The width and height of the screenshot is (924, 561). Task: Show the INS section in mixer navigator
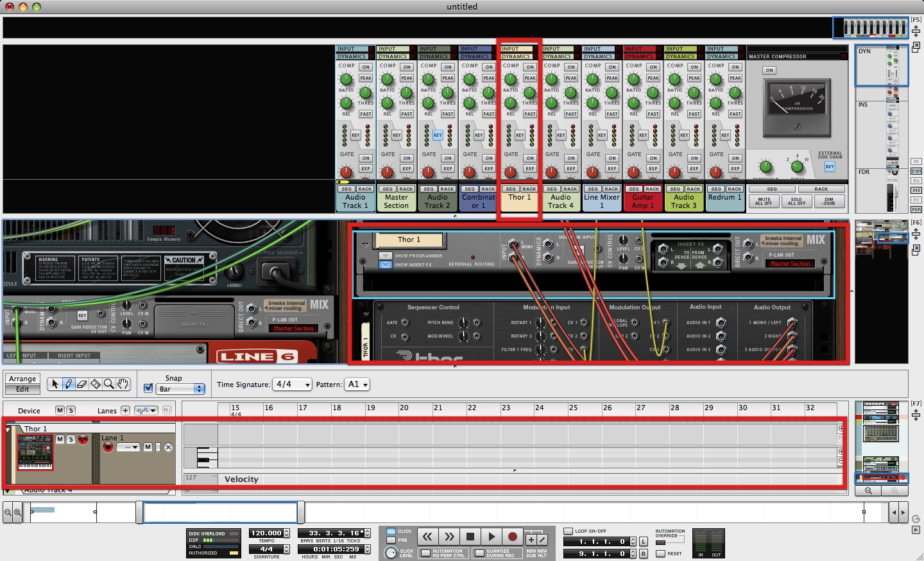(916, 190)
